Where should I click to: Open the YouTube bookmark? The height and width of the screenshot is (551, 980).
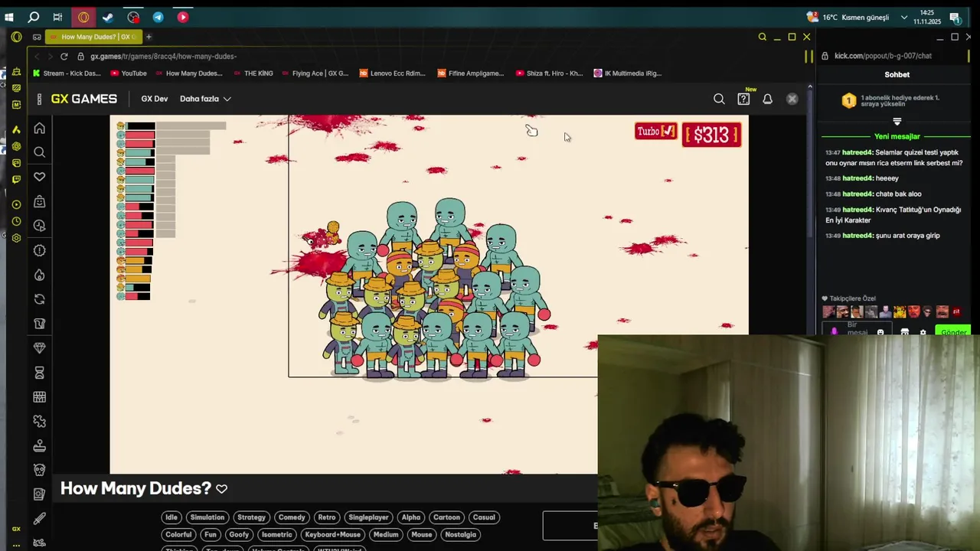pos(128,73)
